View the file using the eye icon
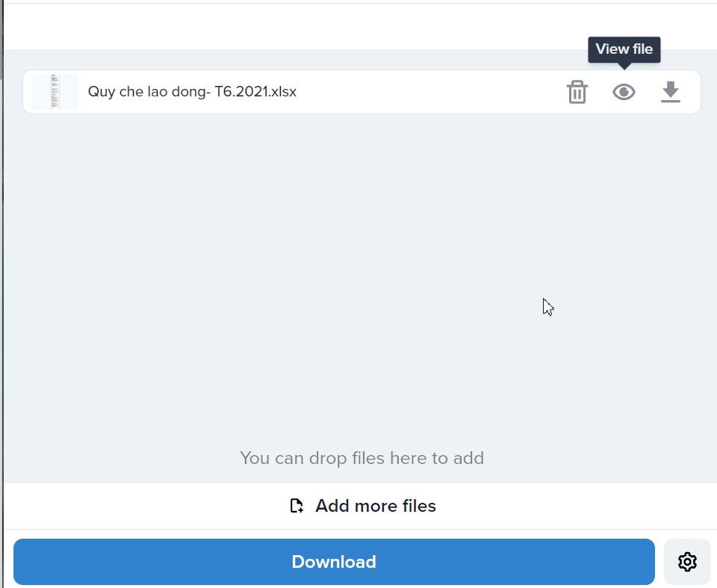The width and height of the screenshot is (717, 588). [x=624, y=92]
